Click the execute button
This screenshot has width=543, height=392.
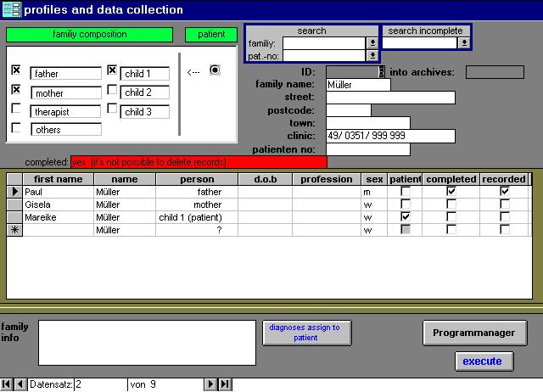(482, 361)
